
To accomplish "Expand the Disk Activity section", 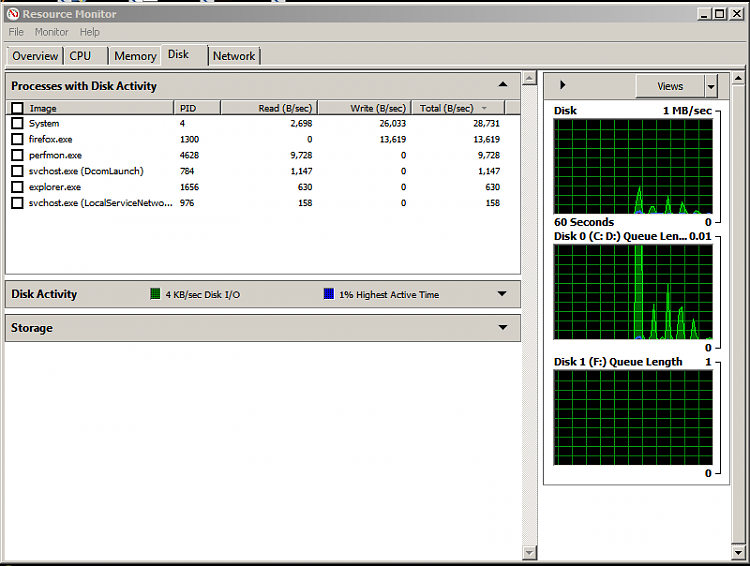I will pos(502,294).
